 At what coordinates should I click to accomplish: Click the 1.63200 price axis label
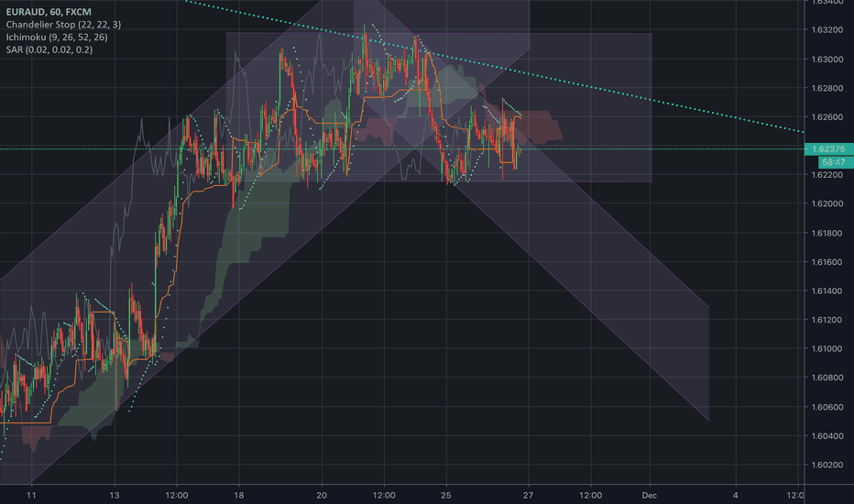tap(827, 30)
